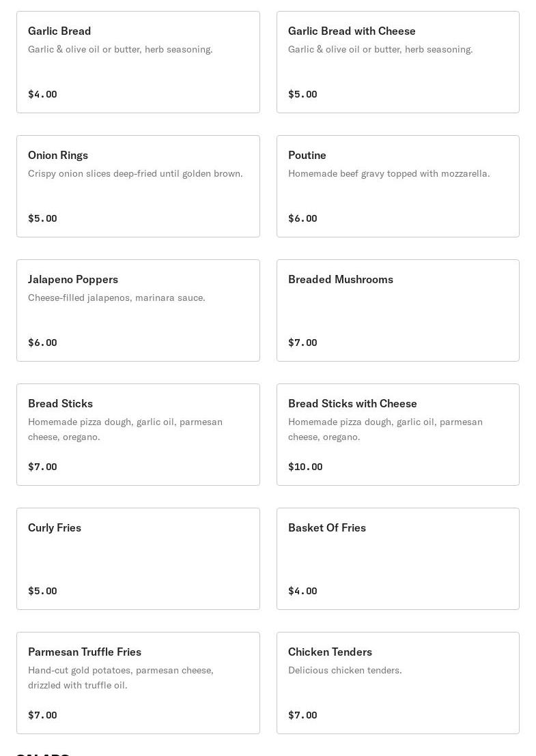Image resolution: width=536 pixels, height=756 pixels.
Task: Select Parmesan Truffle Fries item
Action: [x=138, y=683]
